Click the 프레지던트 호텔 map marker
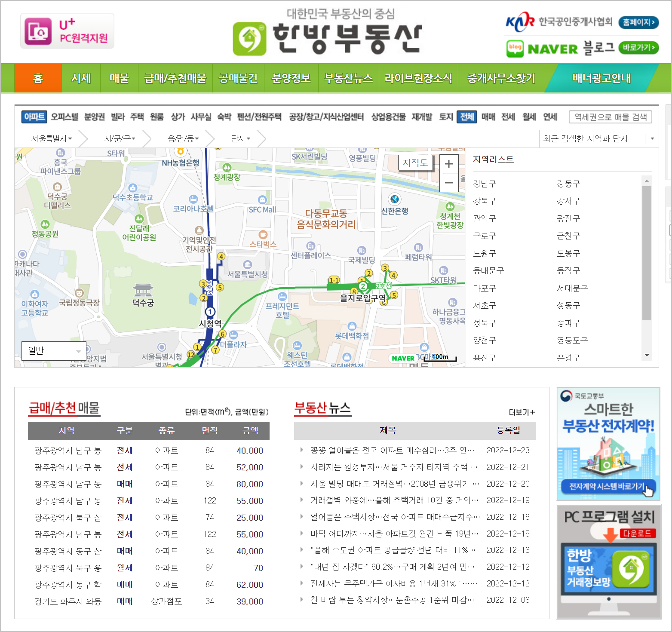Image resolution: width=672 pixels, height=632 pixels. [x=282, y=296]
